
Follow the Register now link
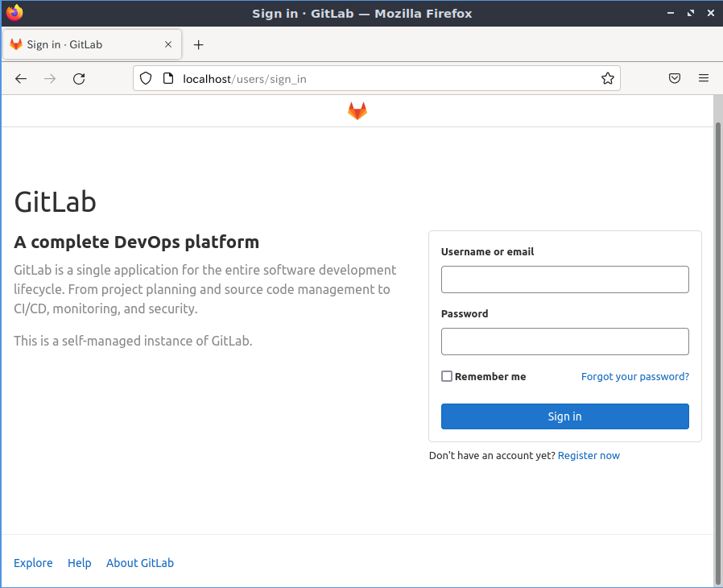[589, 456]
